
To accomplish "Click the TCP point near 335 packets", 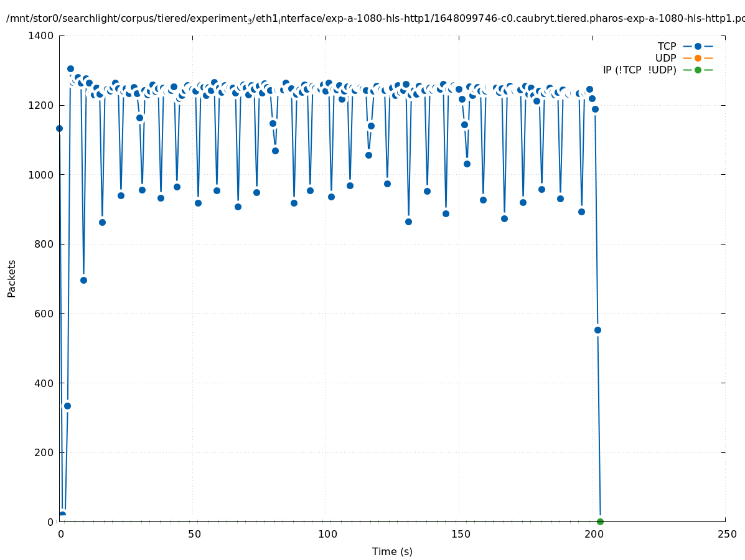I will [67, 406].
